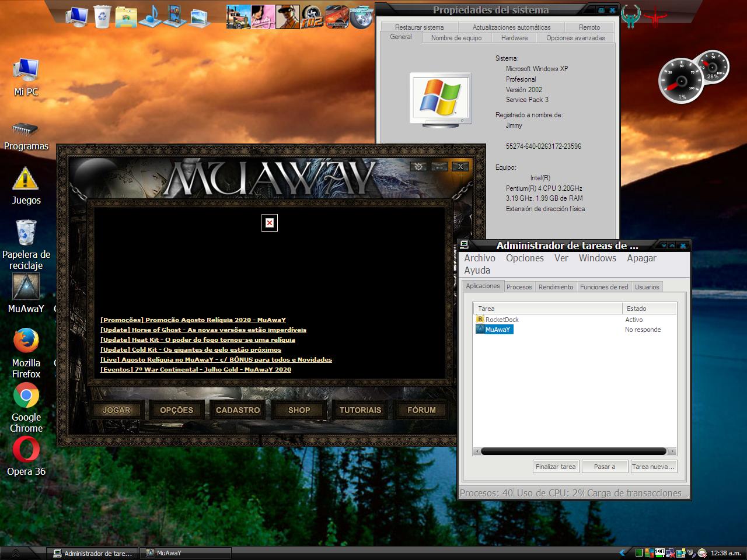Click the green CPU meter tray icon

[x=639, y=552]
